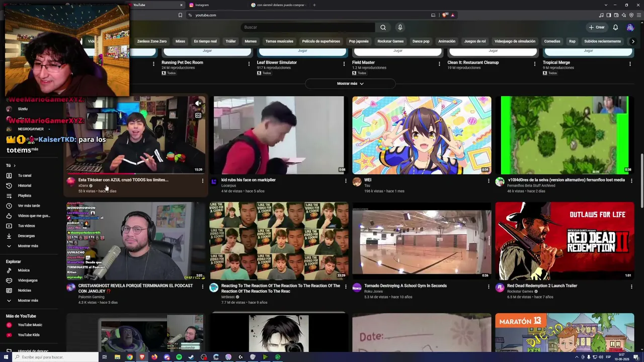
Task: Click the Windows taskbar search box
Action: [x=55, y=357]
